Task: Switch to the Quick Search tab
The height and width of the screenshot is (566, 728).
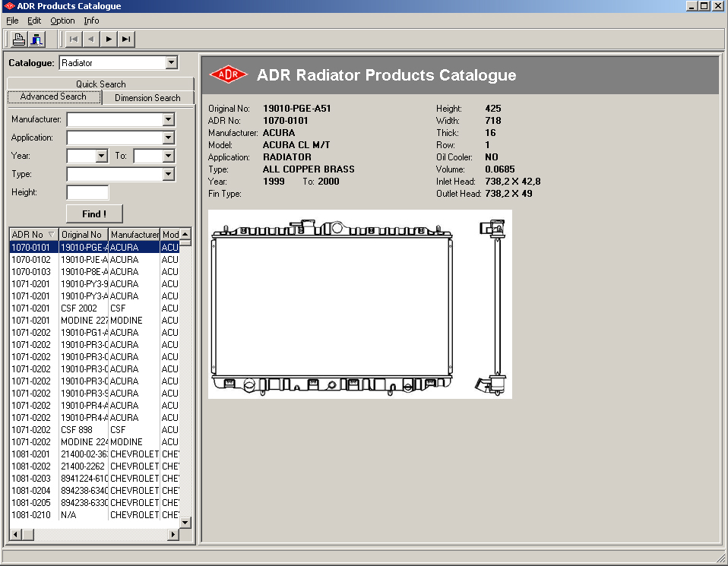Action: [100, 84]
